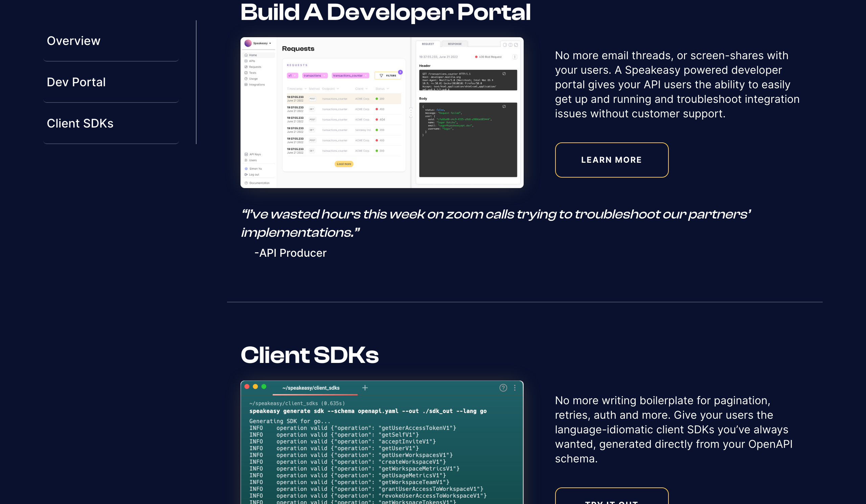Screen dimensions: 866x504
Task: Add new terminal tab with plus icon
Action: click(365, 388)
